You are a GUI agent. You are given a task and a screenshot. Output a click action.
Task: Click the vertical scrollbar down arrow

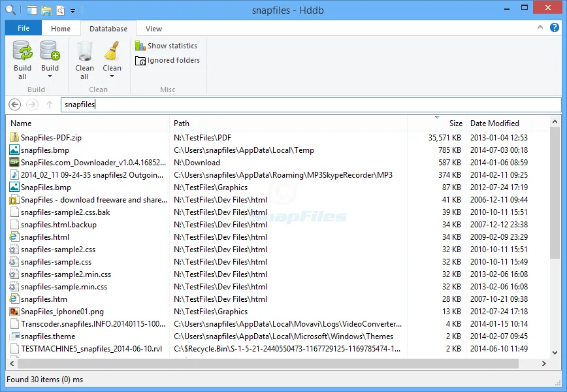[x=555, y=353]
